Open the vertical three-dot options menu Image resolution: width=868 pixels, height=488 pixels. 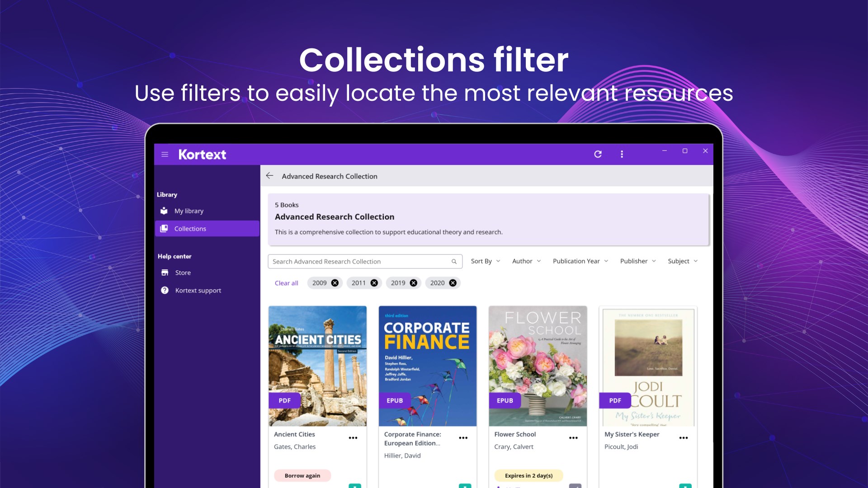(622, 154)
